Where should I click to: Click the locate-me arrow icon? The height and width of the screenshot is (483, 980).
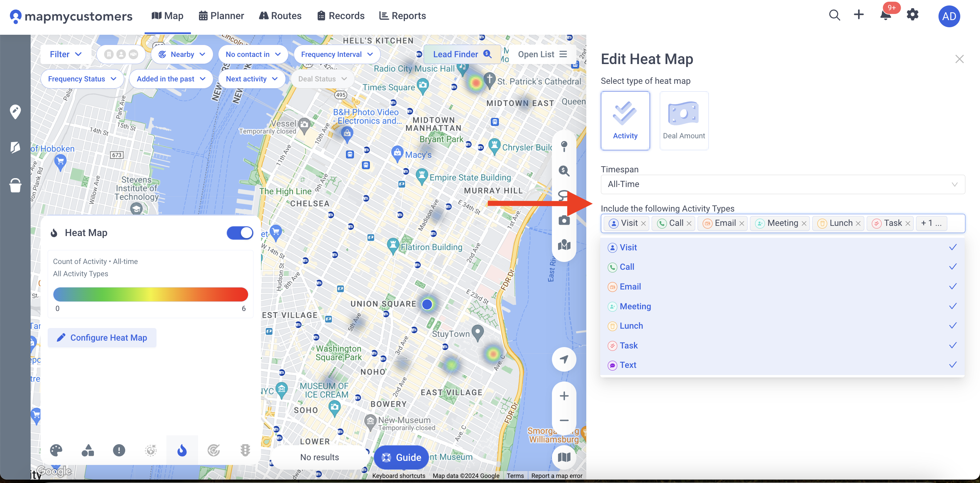(x=564, y=359)
